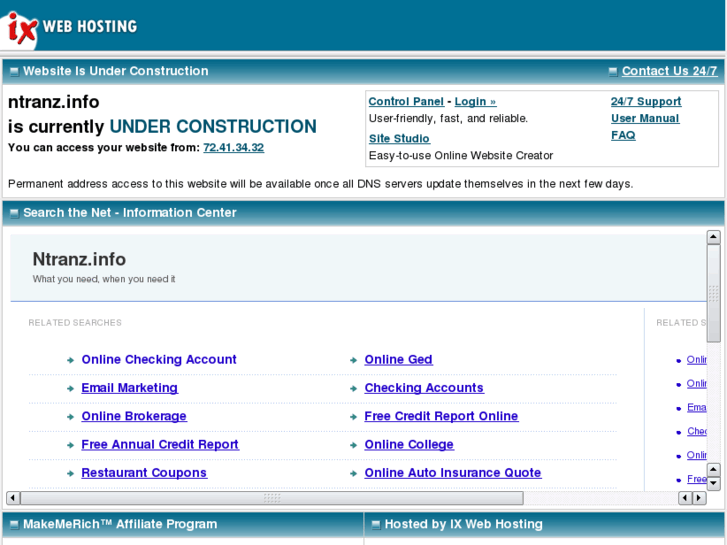Click the icon beside Contact Us 24/7
Image resolution: width=727 pixels, height=545 pixels.
click(x=613, y=71)
